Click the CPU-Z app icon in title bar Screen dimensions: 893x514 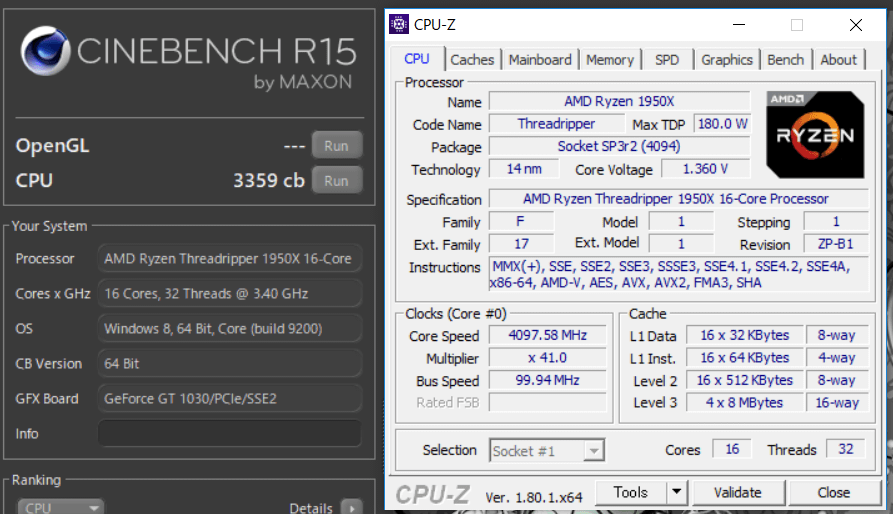click(x=399, y=25)
